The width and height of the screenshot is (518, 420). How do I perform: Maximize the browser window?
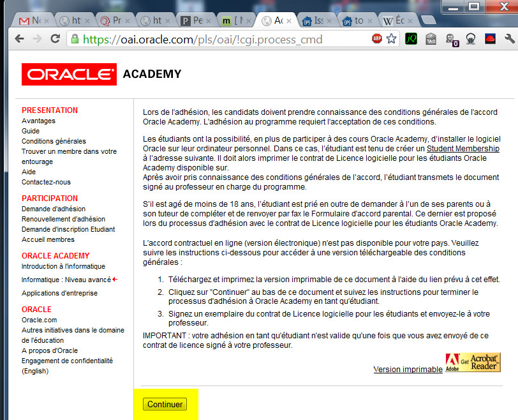[474, 6]
